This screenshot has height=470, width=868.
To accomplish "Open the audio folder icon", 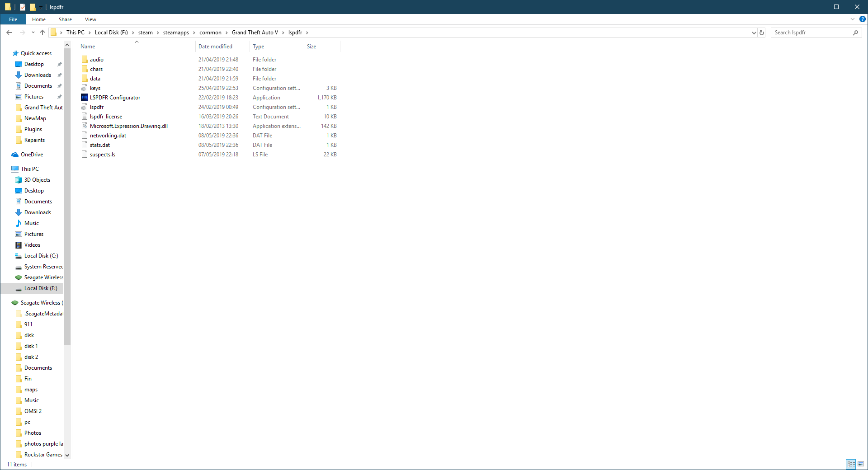I will point(85,60).
